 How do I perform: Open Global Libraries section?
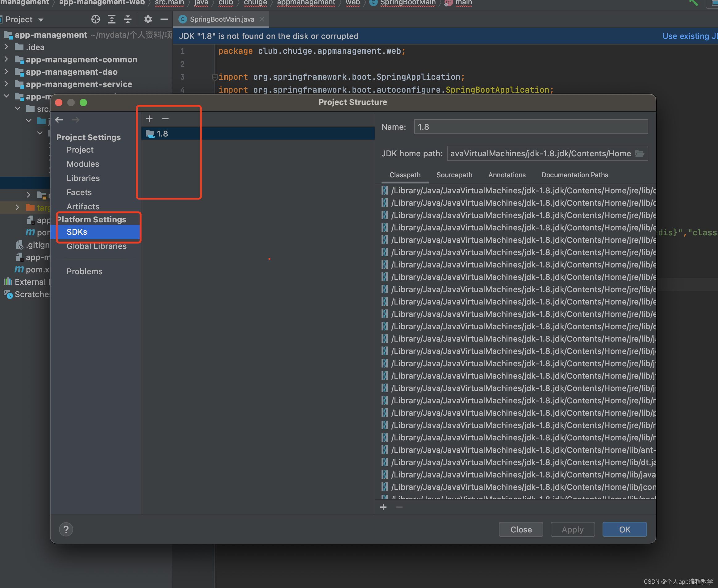point(97,246)
